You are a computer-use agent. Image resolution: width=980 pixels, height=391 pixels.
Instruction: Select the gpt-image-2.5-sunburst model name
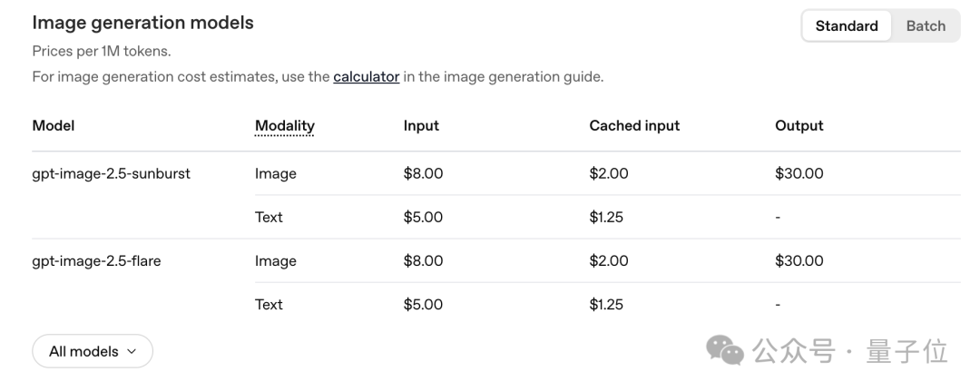point(112,173)
